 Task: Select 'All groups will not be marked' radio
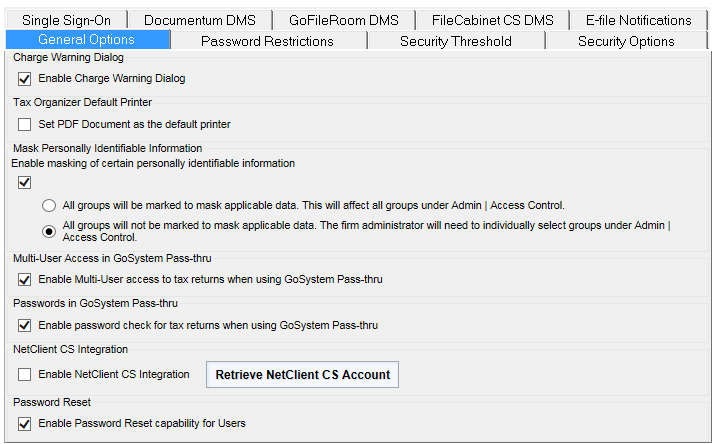(x=49, y=231)
